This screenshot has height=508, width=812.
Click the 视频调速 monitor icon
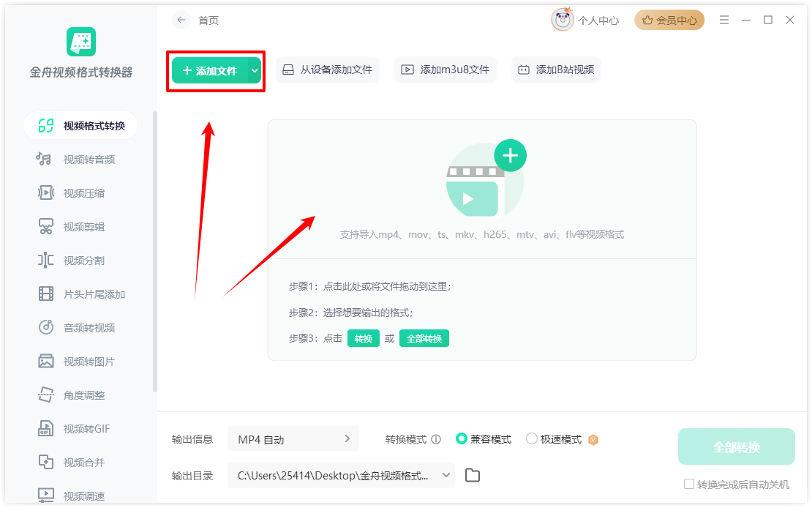point(46,495)
